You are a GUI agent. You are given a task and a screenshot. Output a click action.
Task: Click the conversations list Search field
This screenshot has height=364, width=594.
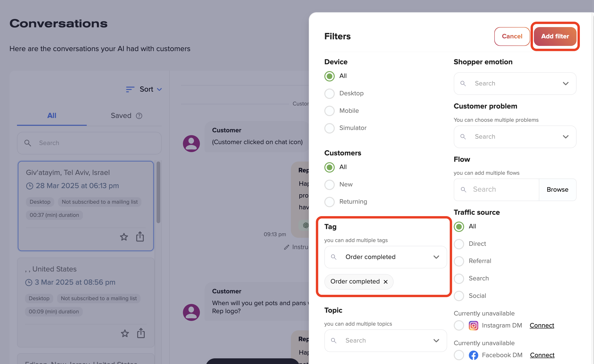tap(89, 143)
